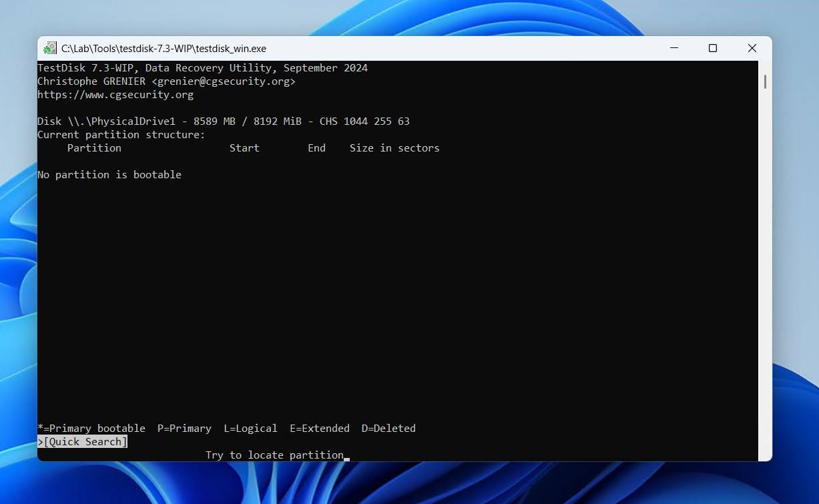Screen dimensions: 819x504
Task: Click the https://www.cgsecurity.org URL
Action: [115, 95]
